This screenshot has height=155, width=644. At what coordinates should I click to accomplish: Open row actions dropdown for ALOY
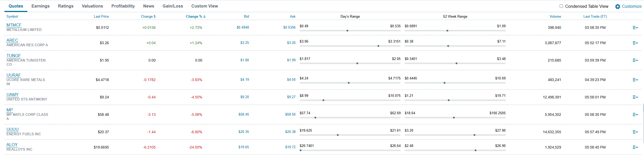point(635,147)
